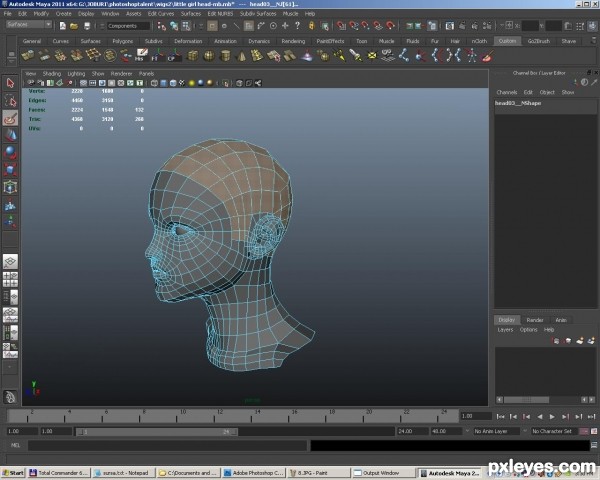Click the polygon cylinder shelf icon
600x480 pixels.
(225, 56)
